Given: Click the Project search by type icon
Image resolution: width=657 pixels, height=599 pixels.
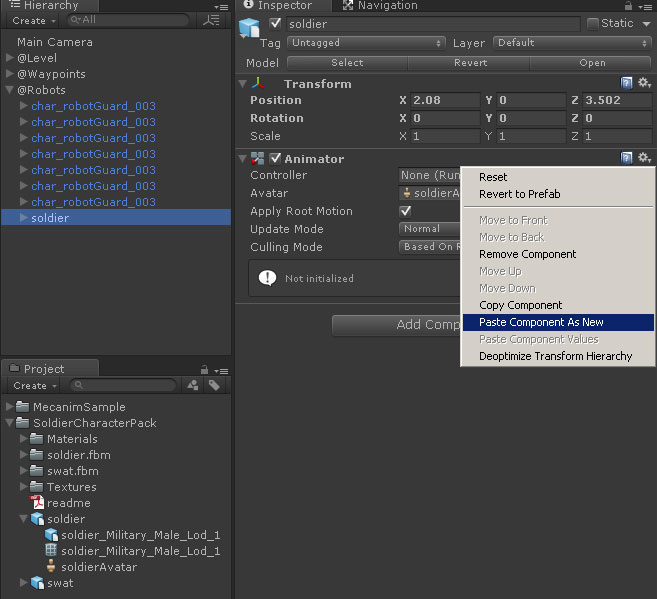Looking at the screenshot, I should click(x=193, y=385).
